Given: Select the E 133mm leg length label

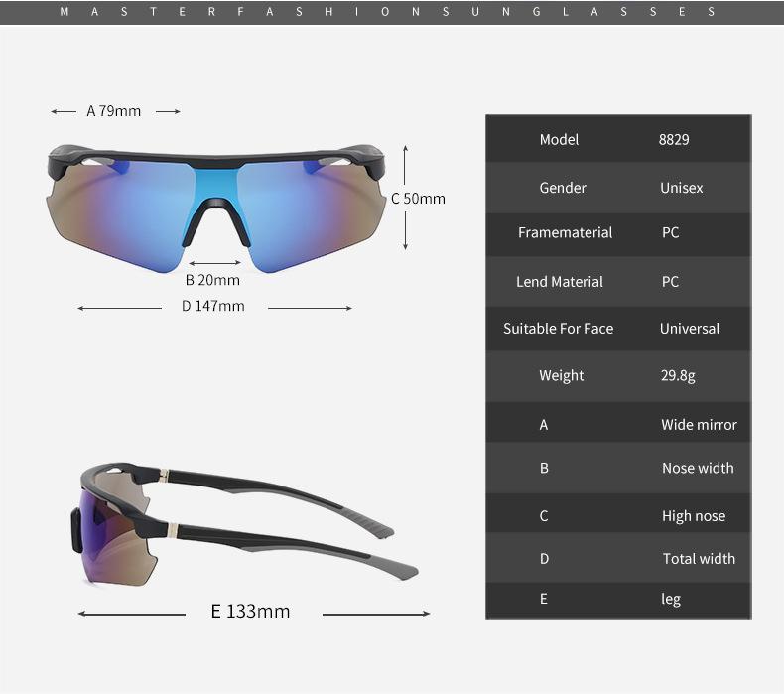Looking at the screenshot, I should 250,611.
